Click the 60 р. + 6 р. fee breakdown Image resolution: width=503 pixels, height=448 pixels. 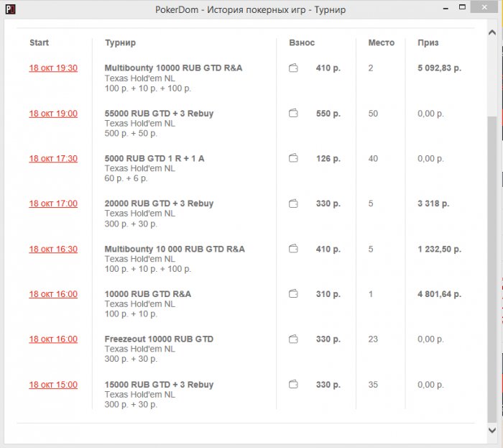pyautogui.click(x=126, y=178)
